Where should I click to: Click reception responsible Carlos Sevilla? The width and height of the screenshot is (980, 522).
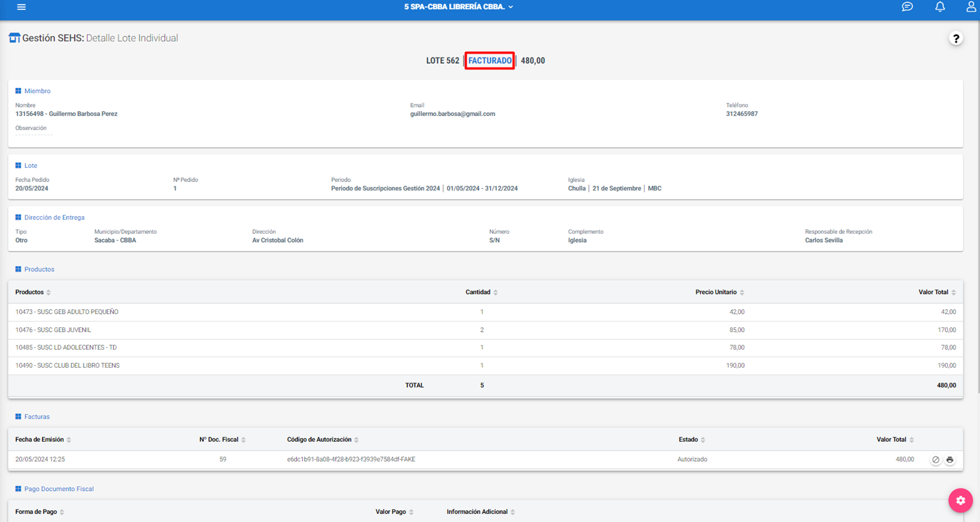coord(824,241)
